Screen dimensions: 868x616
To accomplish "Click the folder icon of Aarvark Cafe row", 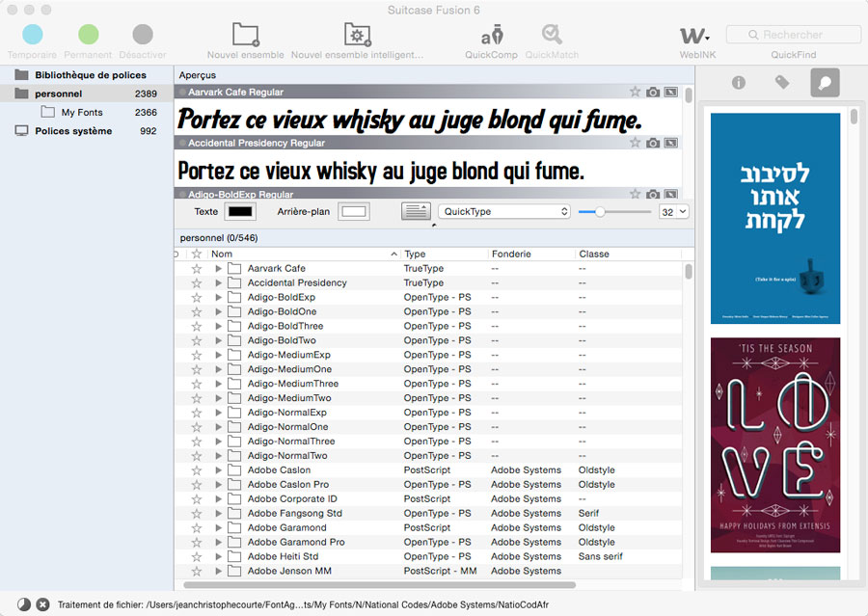I will click(234, 268).
